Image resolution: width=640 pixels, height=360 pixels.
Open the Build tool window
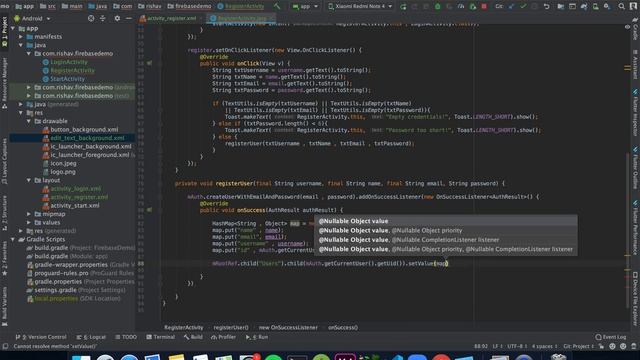[193, 337]
